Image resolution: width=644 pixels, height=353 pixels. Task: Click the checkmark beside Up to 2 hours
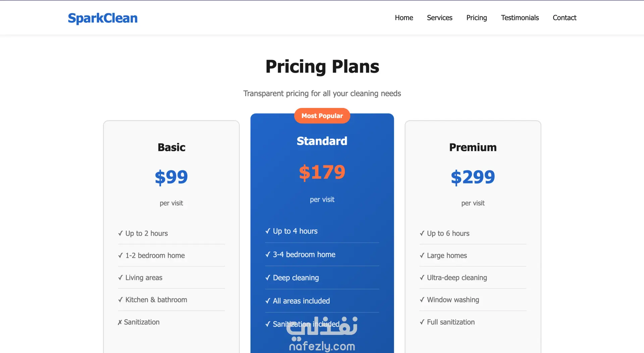pos(120,233)
